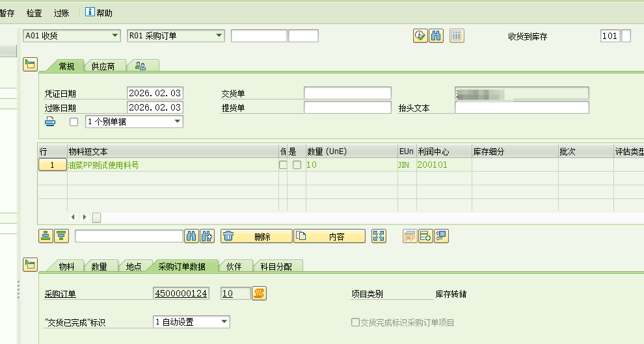Click the 抬头文本 input field
The height and width of the screenshot is (344, 644).
pos(522,107)
